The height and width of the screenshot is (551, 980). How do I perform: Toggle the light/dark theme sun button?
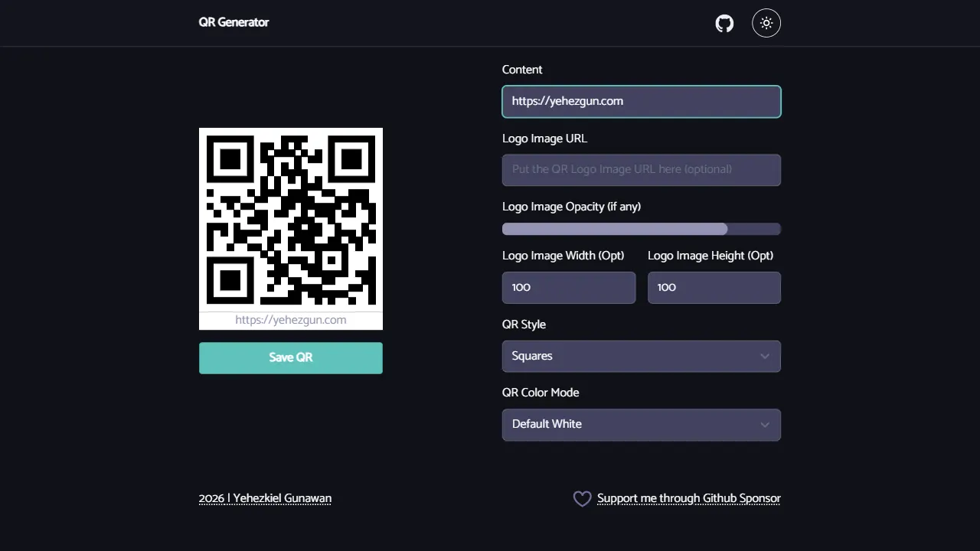(766, 23)
